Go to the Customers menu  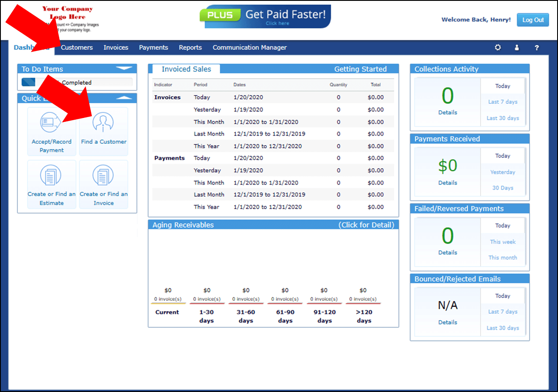point(77,48)
